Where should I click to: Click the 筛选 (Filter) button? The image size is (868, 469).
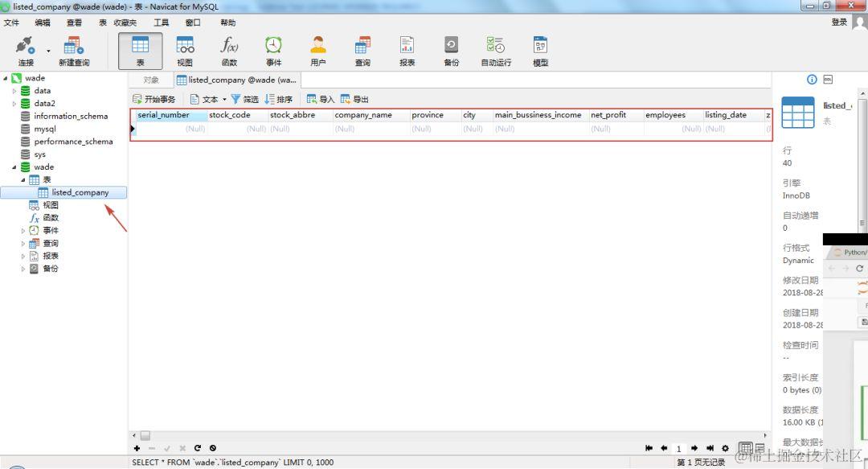click(x=244, y=99)
